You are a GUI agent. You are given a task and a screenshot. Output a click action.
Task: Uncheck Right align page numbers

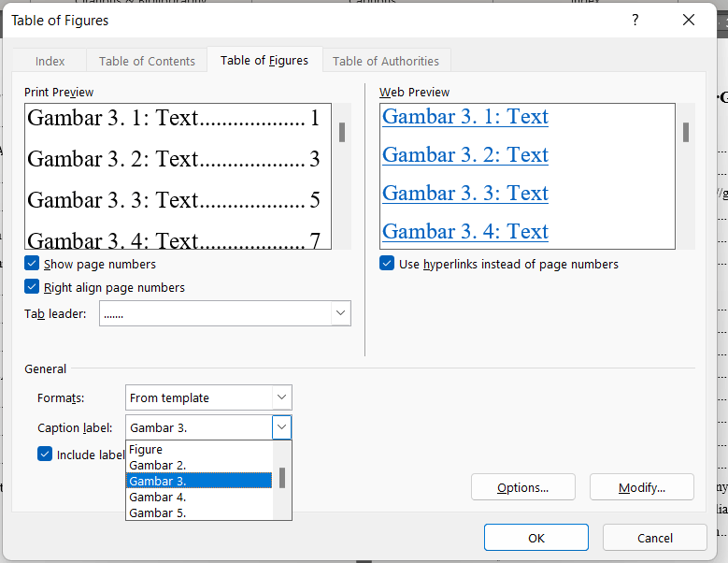tap(33, 287)
